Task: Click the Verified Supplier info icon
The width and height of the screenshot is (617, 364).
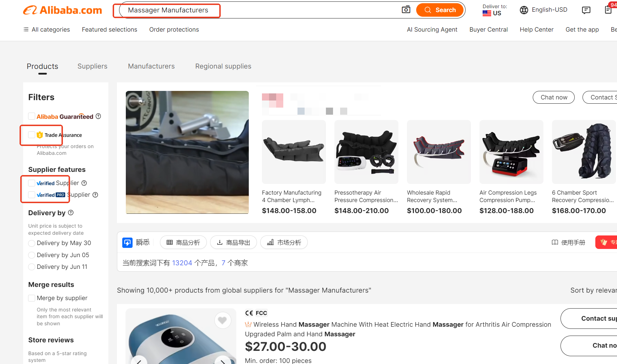Action: click(x=84, y=183)
